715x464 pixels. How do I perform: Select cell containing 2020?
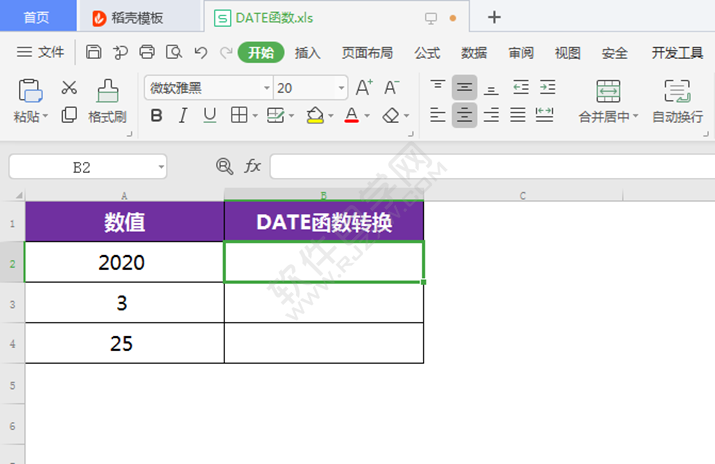point(124,262)
